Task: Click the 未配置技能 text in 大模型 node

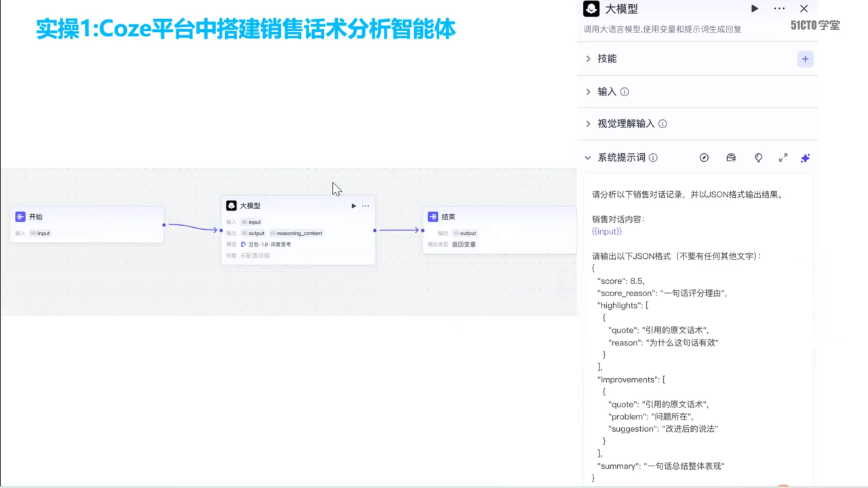Action: 255,256
